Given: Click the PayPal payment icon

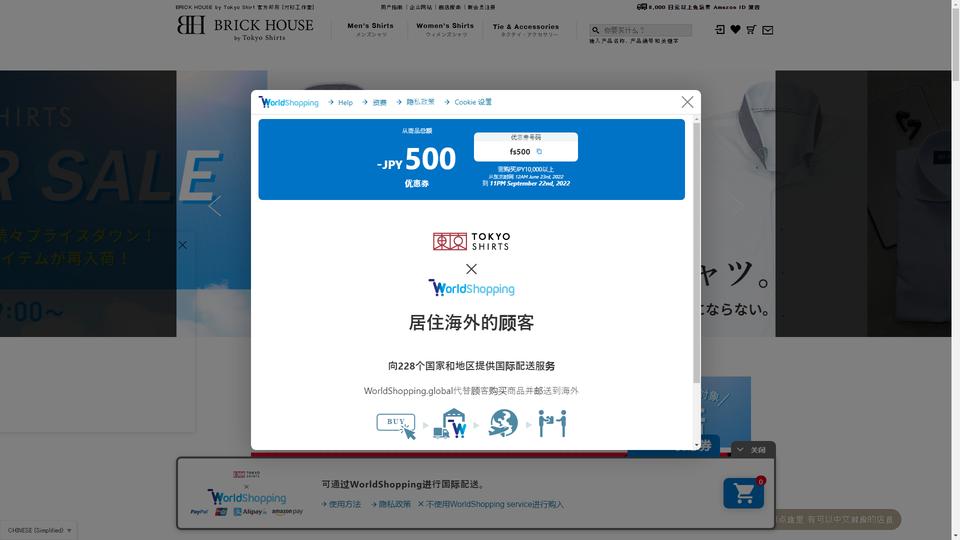Looking at the screenshot, I should click(x=199, y=512).
